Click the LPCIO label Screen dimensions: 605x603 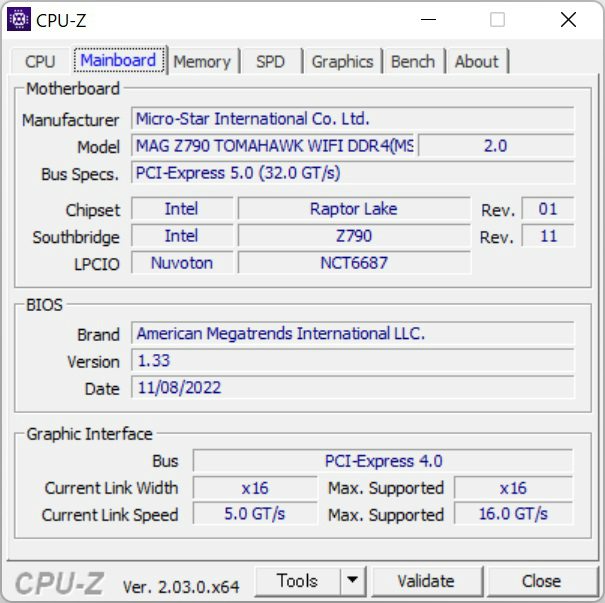pos(97,264)
